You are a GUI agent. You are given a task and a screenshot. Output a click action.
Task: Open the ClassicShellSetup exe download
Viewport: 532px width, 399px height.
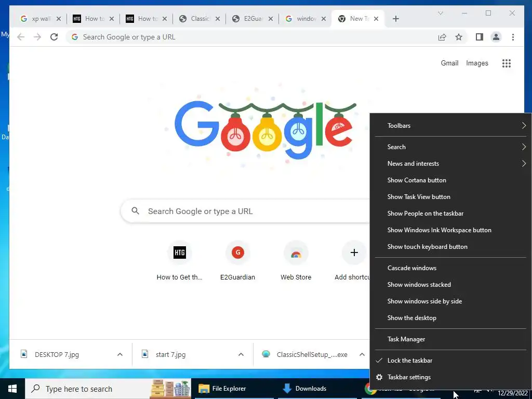coord(305,354)
